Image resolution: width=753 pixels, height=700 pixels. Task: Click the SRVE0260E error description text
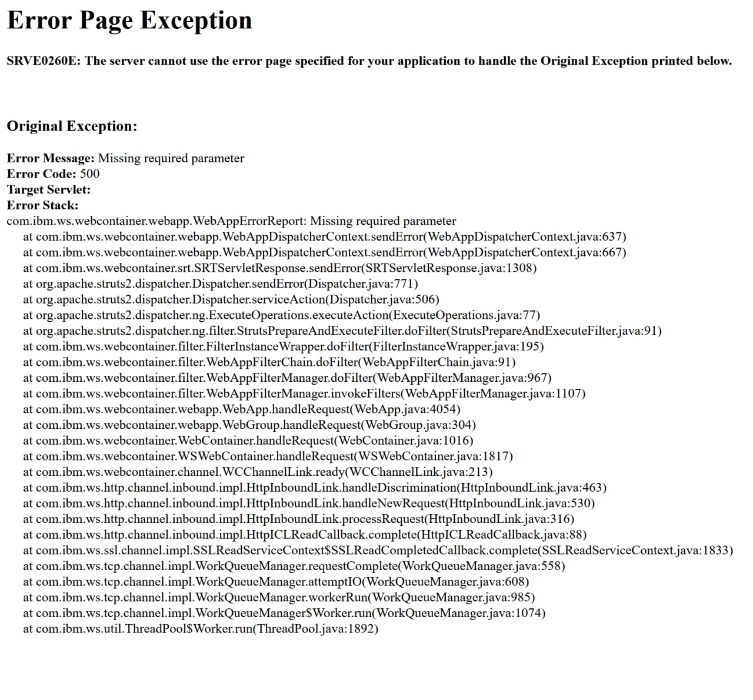[369, 61]
